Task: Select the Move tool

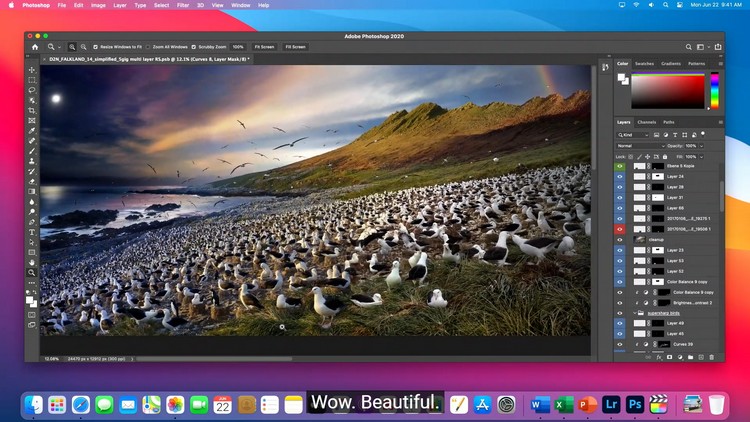Action: [32, 70]
